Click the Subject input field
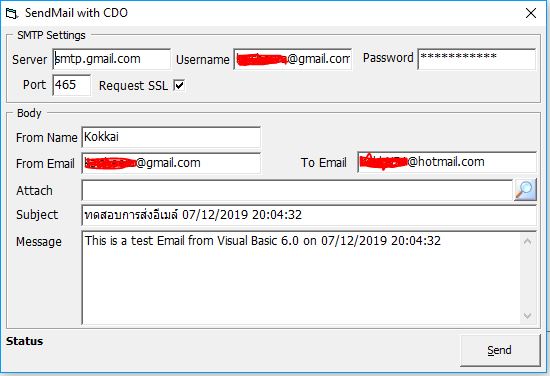This screenshot has height=376, width=550. tap(309, 215)
